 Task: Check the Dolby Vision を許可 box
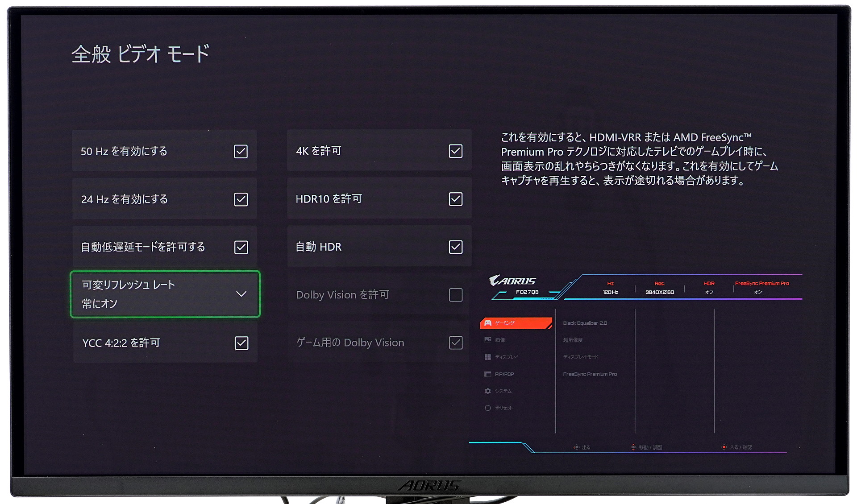coord(455,295)
